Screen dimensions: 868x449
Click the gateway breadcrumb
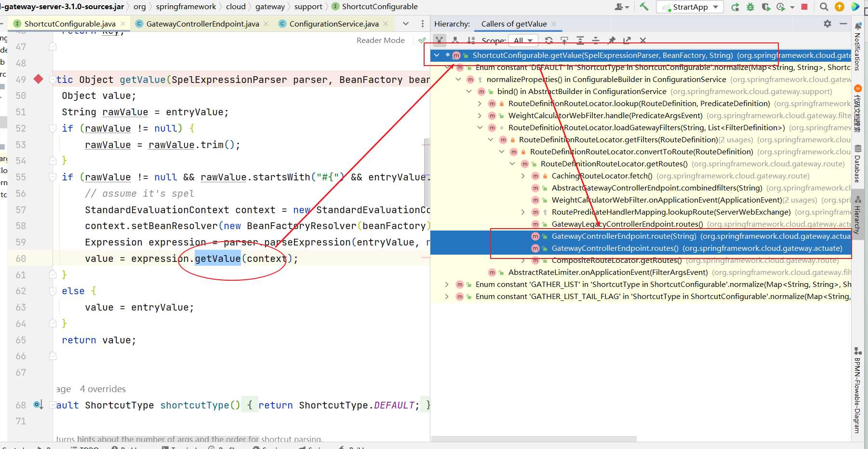(x=270, y=7)
